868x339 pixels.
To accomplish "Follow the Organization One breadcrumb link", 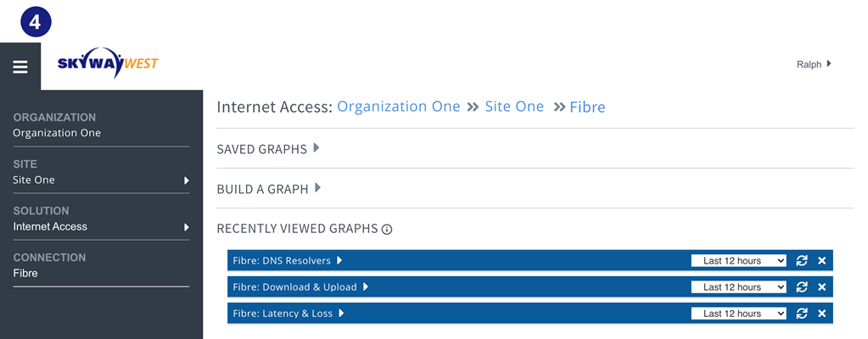I will pos(399,106).
